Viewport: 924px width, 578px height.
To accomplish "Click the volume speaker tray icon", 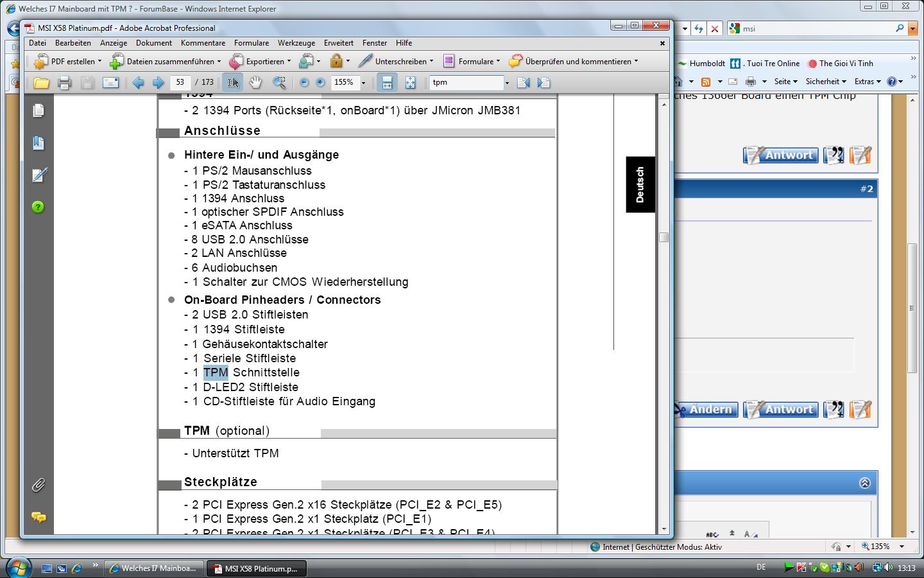I will click(888, 567).
